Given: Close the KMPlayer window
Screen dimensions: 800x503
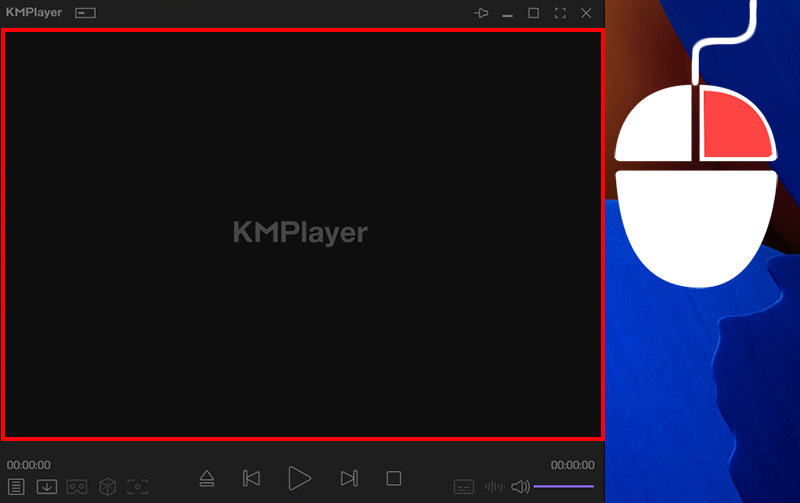Looking at the screenshot, I should (x=586, y=13).
